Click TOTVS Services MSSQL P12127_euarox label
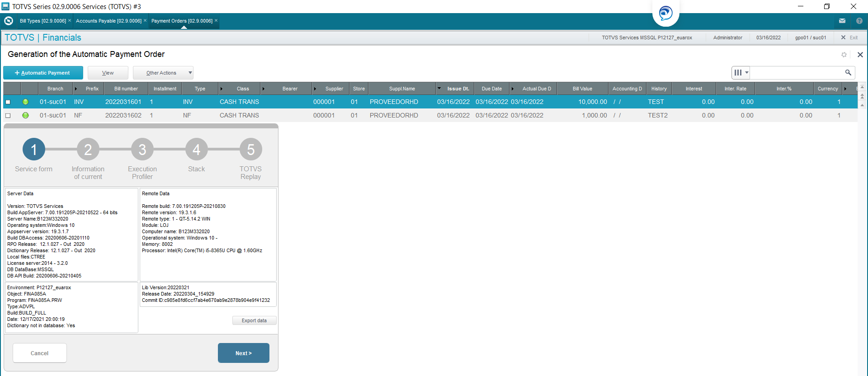 (x=647, y=38)
